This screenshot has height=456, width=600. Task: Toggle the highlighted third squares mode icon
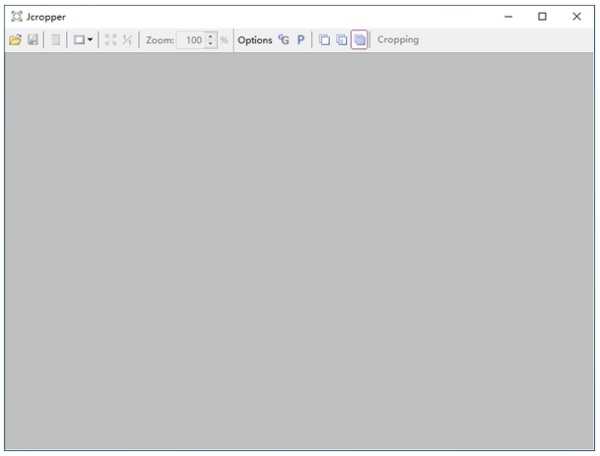point(359,40)
